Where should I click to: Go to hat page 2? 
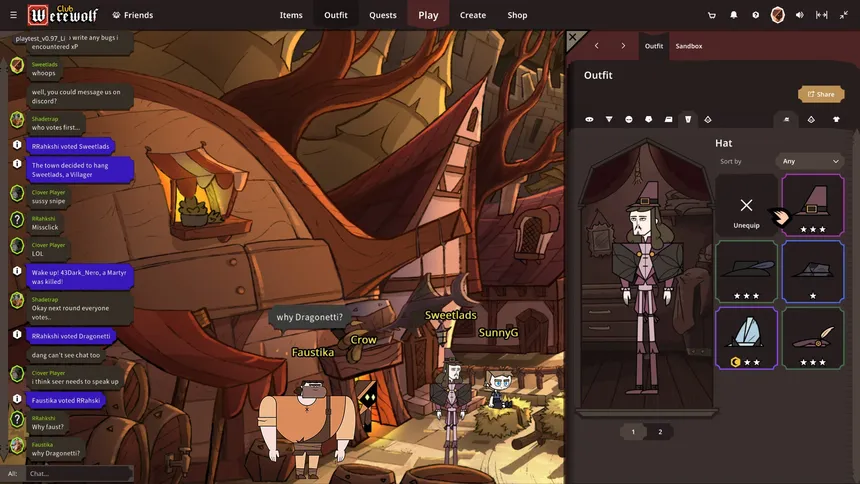[660, 432]
